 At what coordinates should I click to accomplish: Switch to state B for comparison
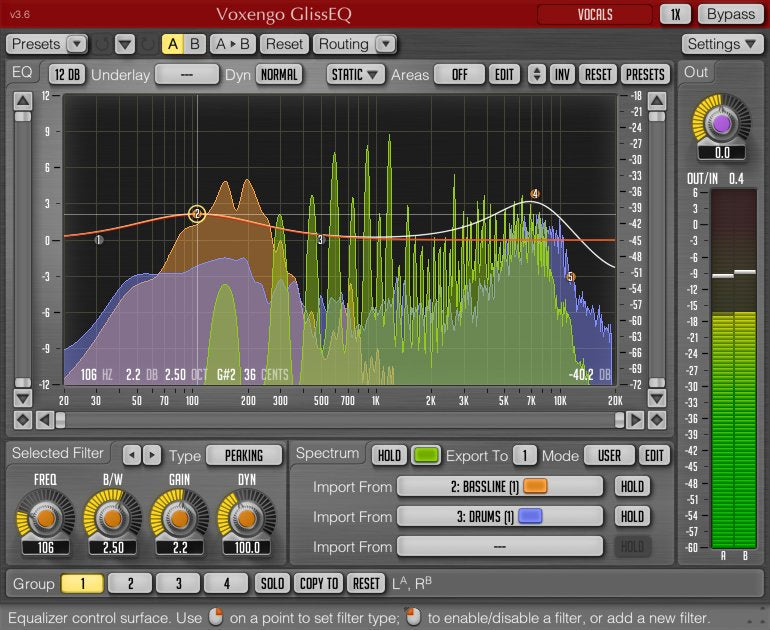pyautogui.click(x=195, y=44)
